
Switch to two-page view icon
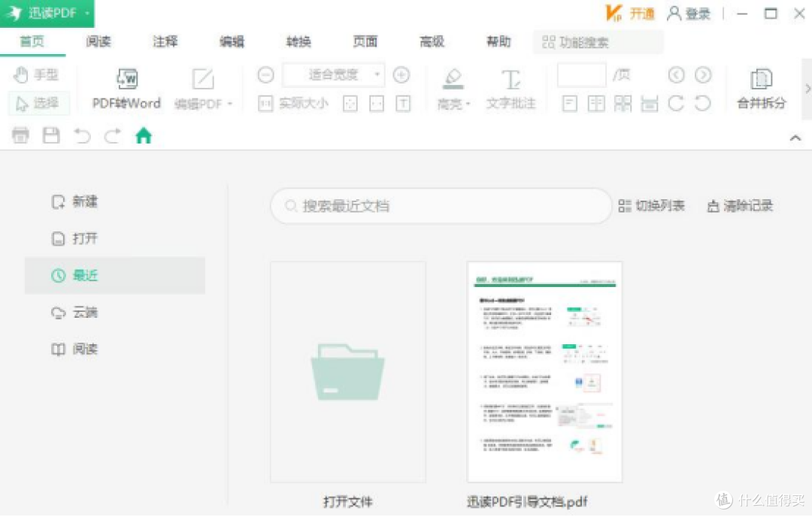point(596,104)
